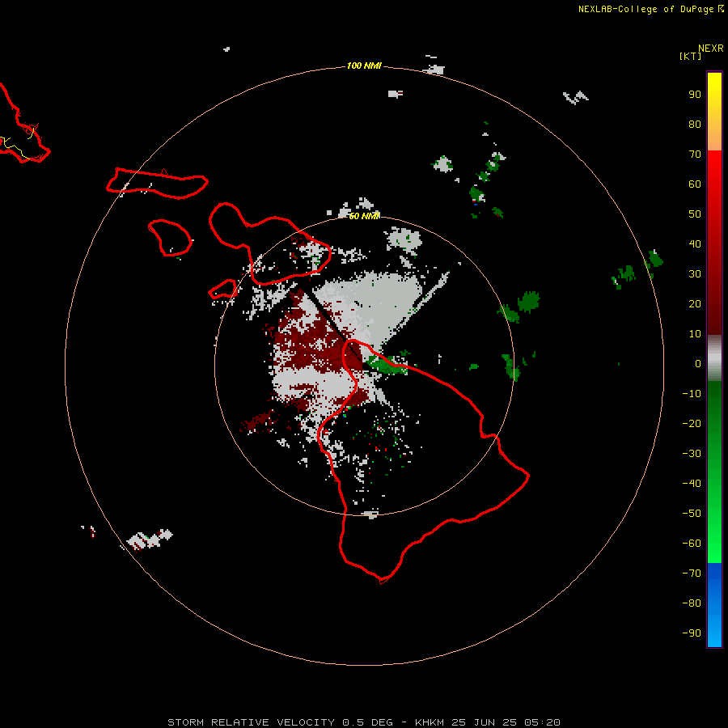Click the positive 80 value on the velocity scale
The image size is (728, 728).
[x=695, y=125]
